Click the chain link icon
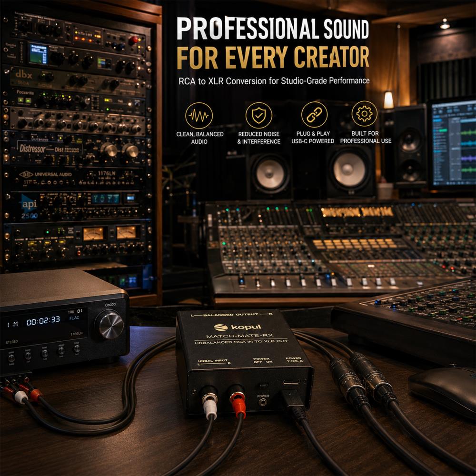 point(314,115)
